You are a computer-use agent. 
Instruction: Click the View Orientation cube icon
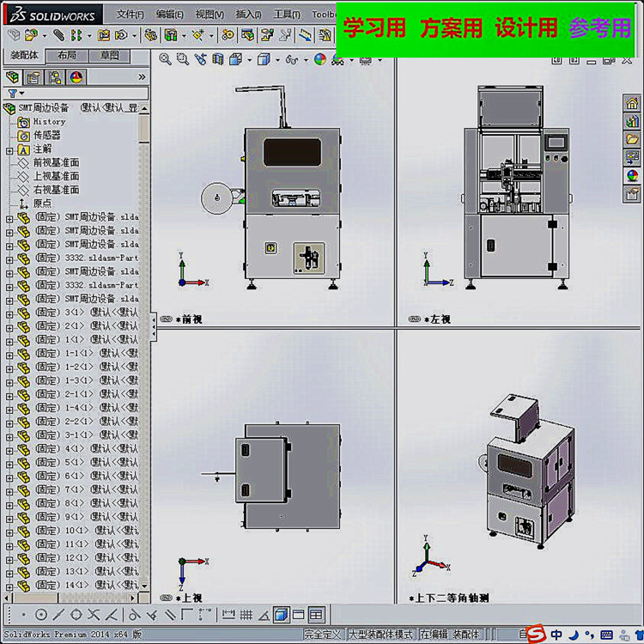(x=236, y=59)
